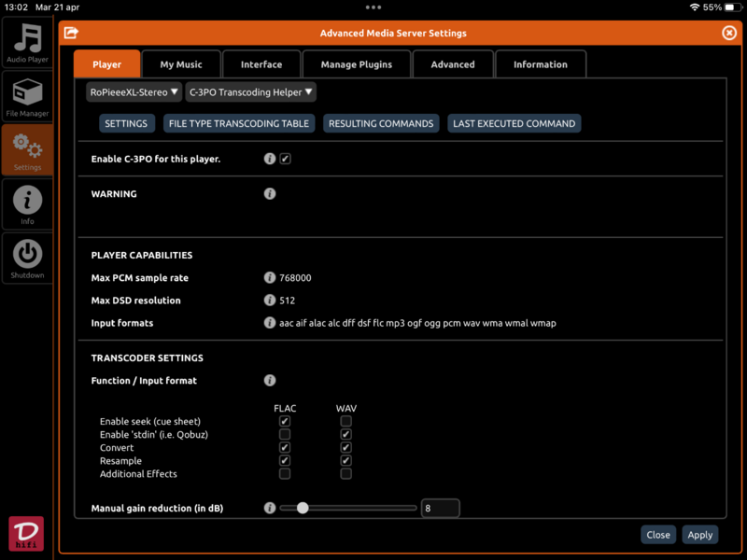Open the Info sidebar icon
The height and width of the screenshot is (560, 747).
pos(27,204)
